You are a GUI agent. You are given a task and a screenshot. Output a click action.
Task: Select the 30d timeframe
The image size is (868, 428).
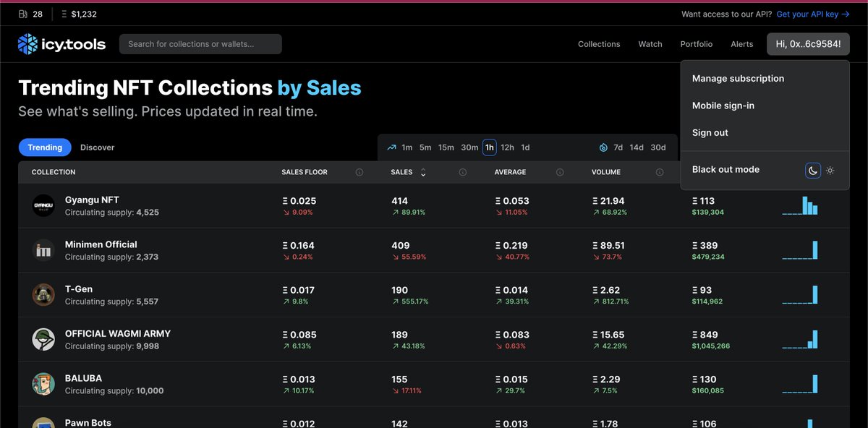tap(658, 147)
